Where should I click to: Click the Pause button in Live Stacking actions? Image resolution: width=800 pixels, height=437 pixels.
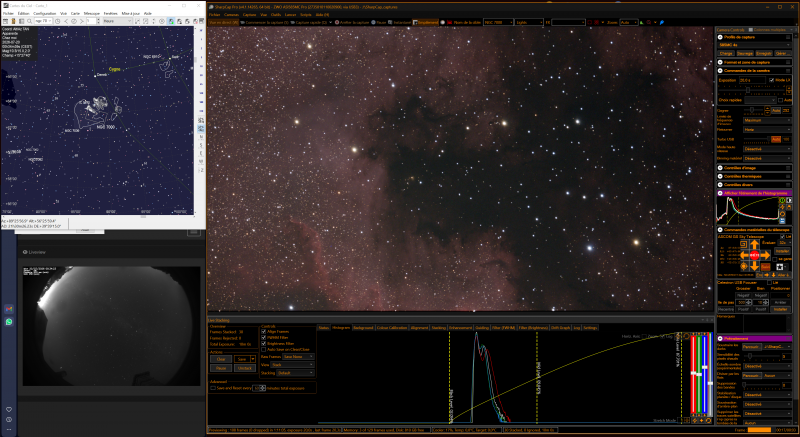(221, 368)
